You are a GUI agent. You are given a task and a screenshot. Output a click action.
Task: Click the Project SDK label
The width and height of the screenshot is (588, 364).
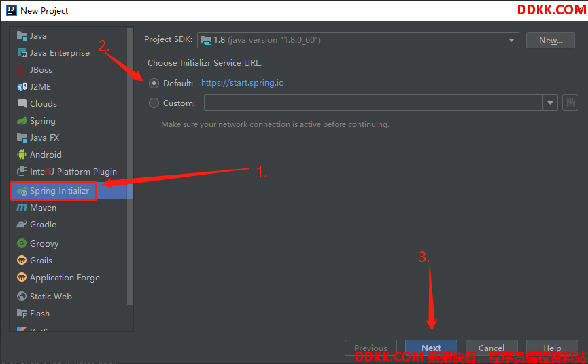coord(169,39)
